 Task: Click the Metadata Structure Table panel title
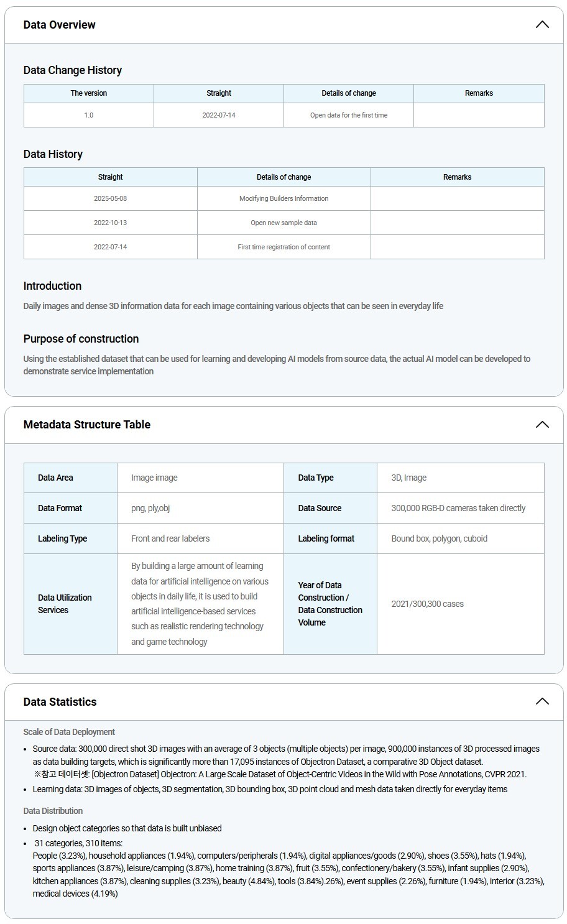tap(87, 425)
